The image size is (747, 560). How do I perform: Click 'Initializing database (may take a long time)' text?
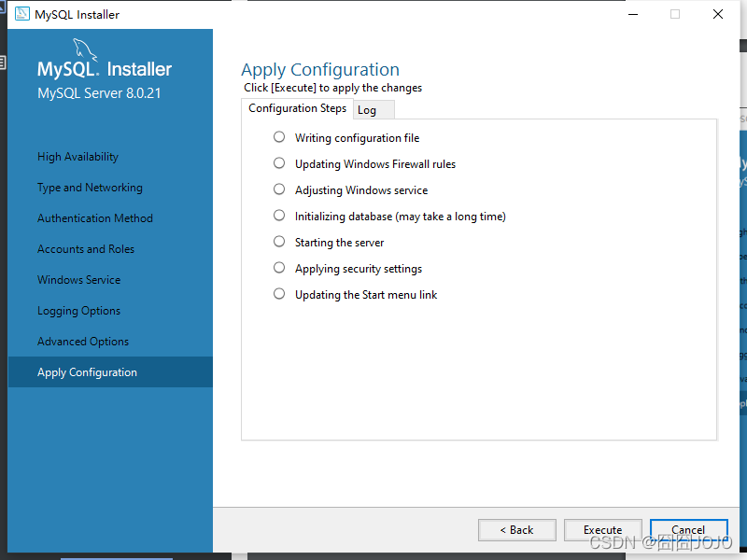[401, 217]
